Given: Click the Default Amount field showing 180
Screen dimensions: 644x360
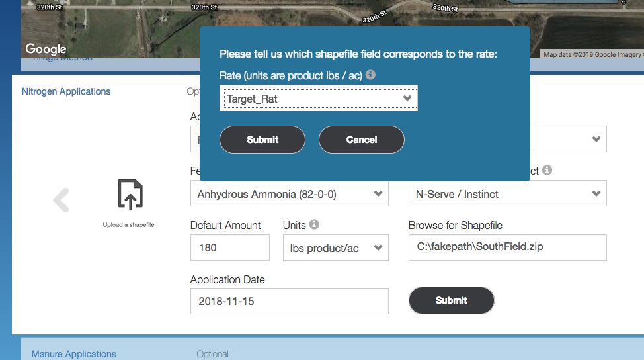Looking at the screenshot, I should (x=229, y=248).
